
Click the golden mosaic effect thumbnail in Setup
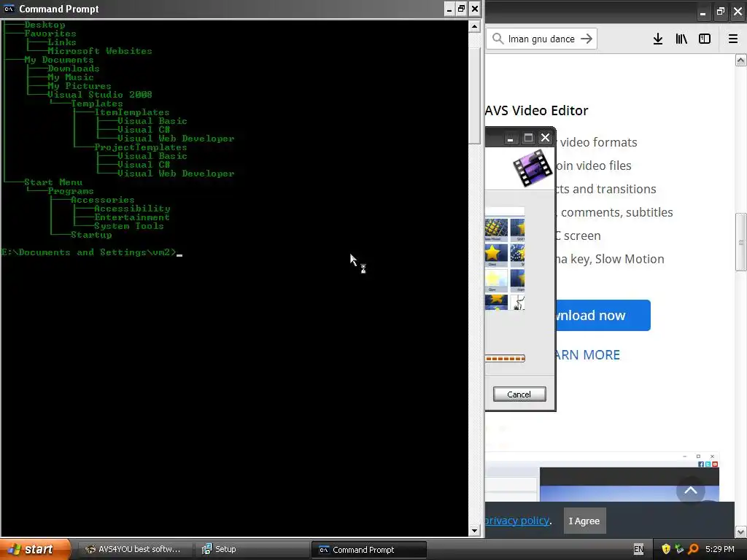[496, 230]
